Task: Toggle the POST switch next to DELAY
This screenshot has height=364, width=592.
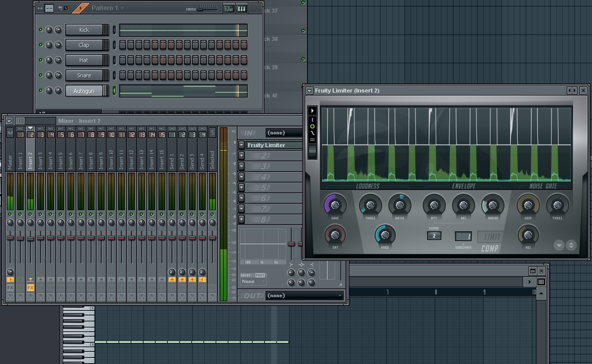Action: click(260, 275)
